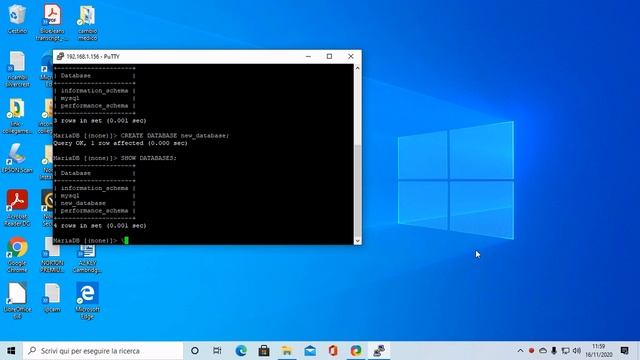Screen dimensions: 640x360
Task: Open network status tray icon
Action: [565, 351]
